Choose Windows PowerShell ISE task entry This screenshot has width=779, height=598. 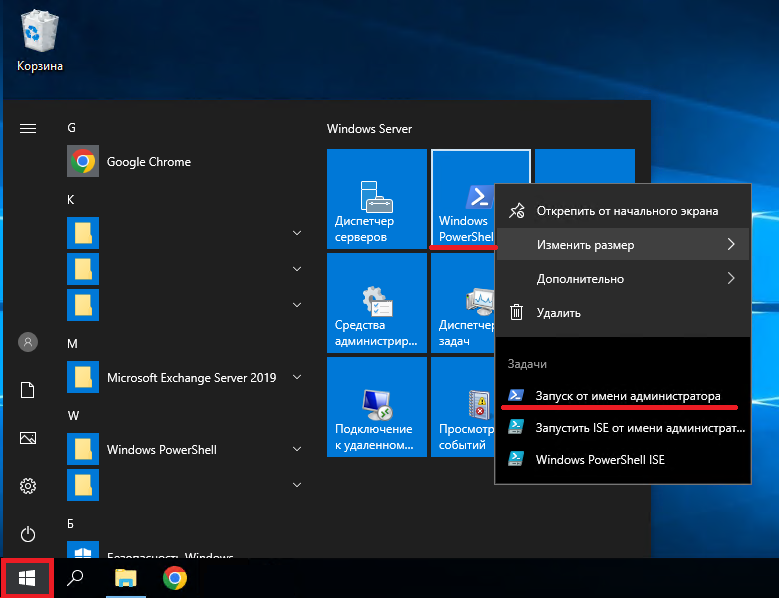click(x=623, y=459)
